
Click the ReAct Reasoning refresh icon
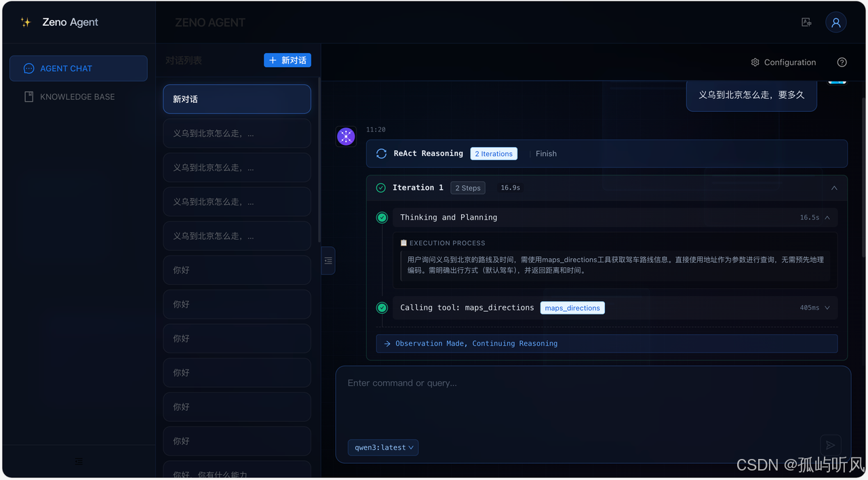[x=381, y=154]
